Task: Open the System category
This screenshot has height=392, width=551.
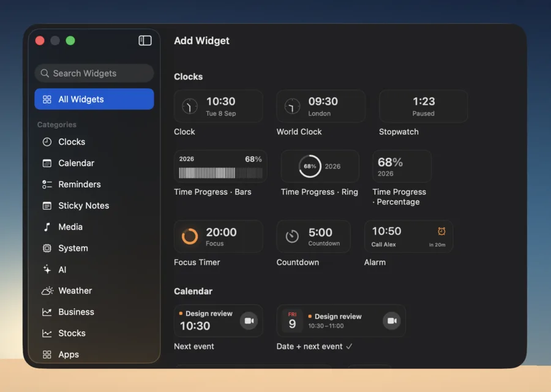Action: click(94, 248)
